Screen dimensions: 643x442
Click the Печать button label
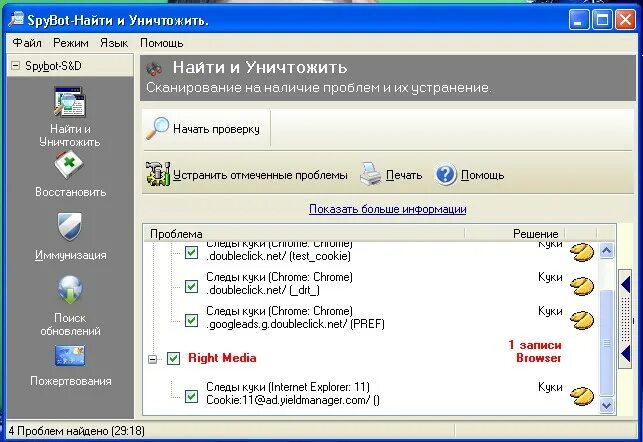pyautogui.click(x=404, y=175)
